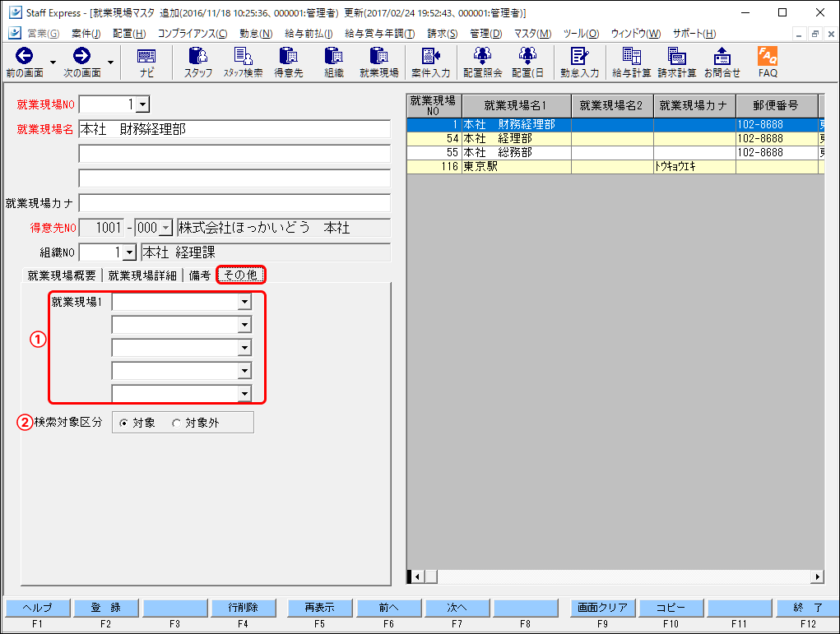Click the 終了 F12 button

pos(808,608)
